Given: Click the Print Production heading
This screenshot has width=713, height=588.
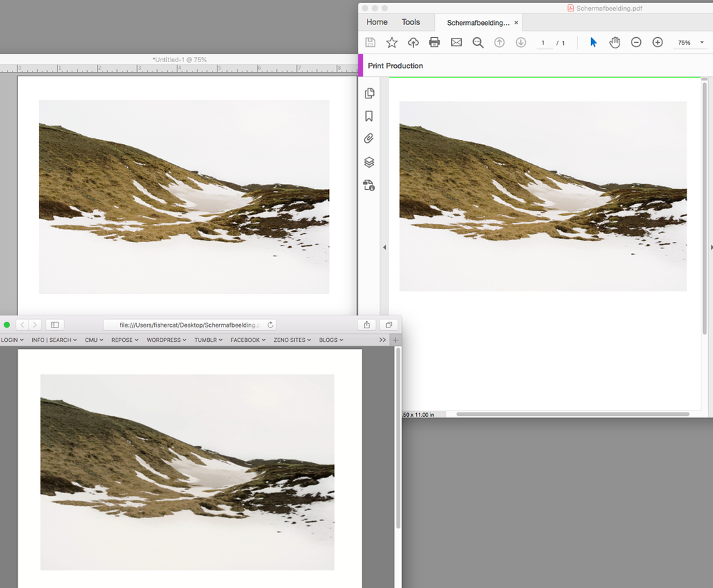Looking at the screenshot, I should (x=395, y=66).
